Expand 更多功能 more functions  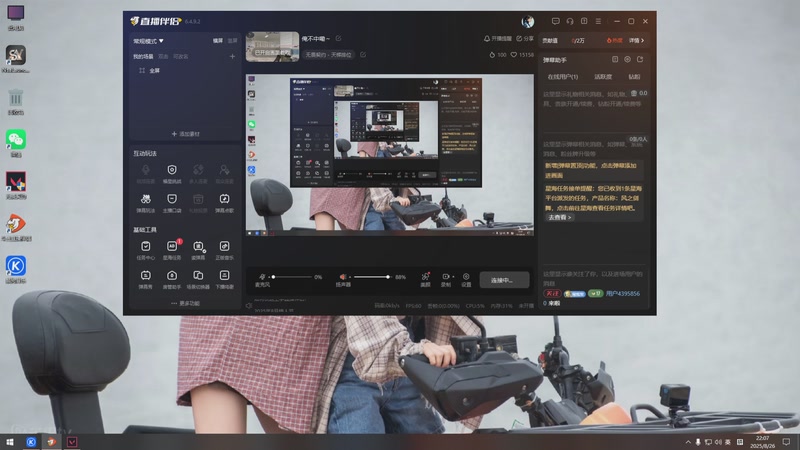click(186, 304)
